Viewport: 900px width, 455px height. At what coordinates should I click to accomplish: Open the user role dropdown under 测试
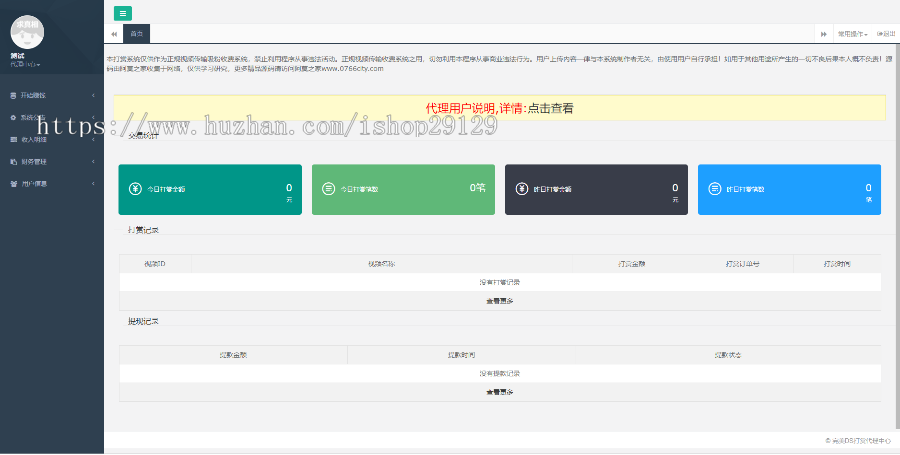pyautogui.click(x=25, y=64)
